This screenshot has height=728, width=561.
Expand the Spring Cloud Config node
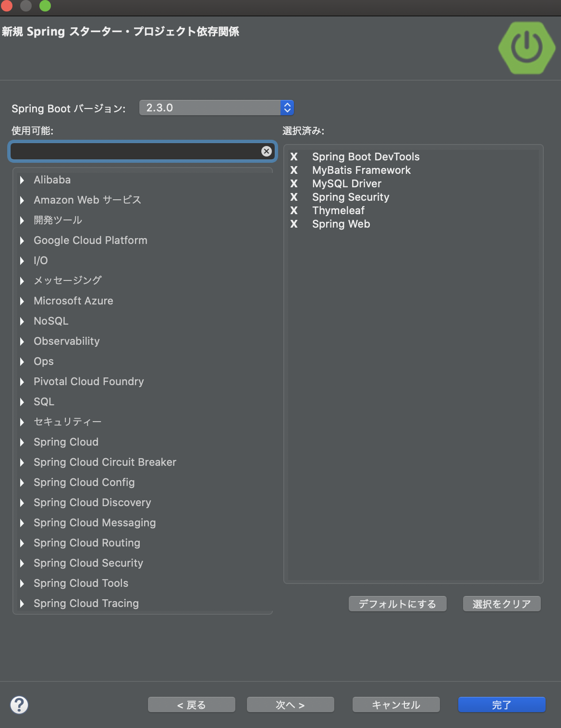(x=22, y=483)
